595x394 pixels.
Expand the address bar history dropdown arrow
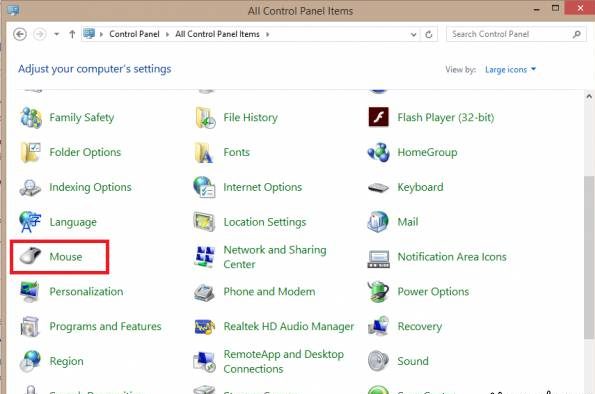tap(413, 35)
